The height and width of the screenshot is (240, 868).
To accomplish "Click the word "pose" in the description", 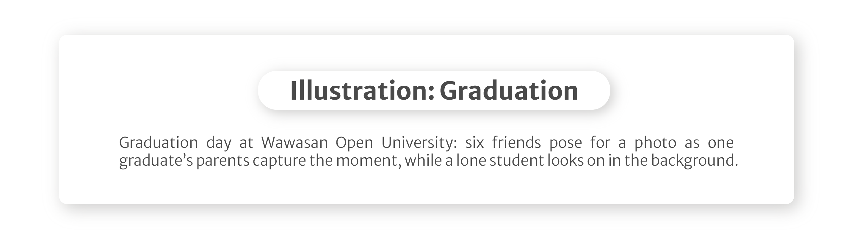I will [566, 142].
